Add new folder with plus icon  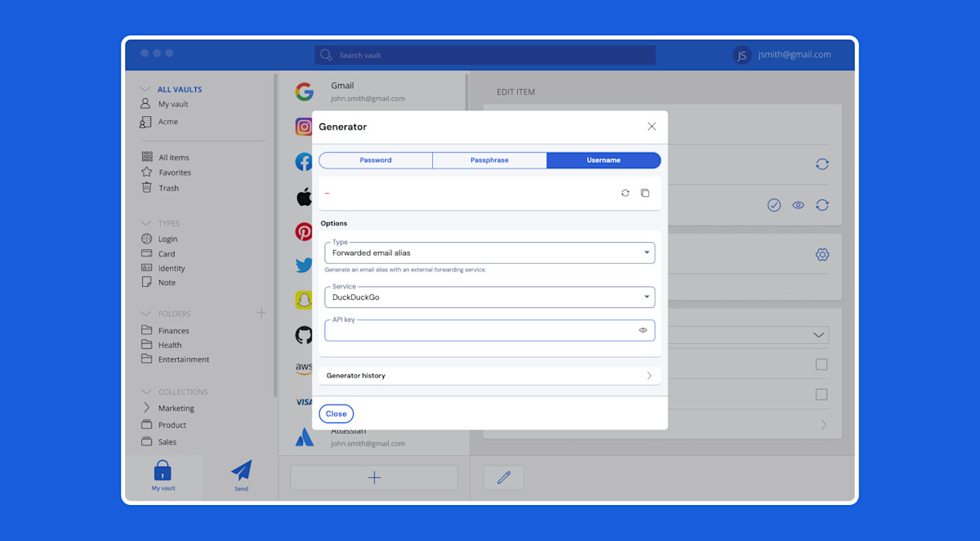point(261,312)
